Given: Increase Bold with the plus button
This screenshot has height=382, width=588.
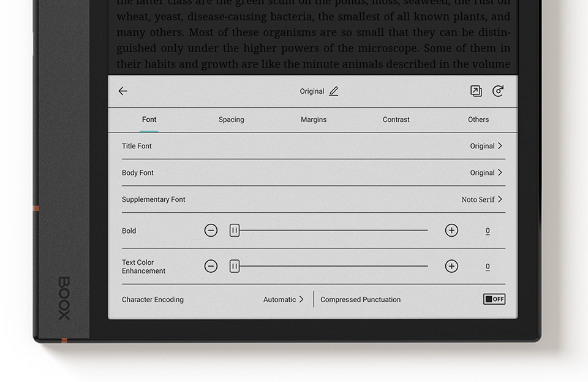Looking at the screenshot, I should (451, 231).
